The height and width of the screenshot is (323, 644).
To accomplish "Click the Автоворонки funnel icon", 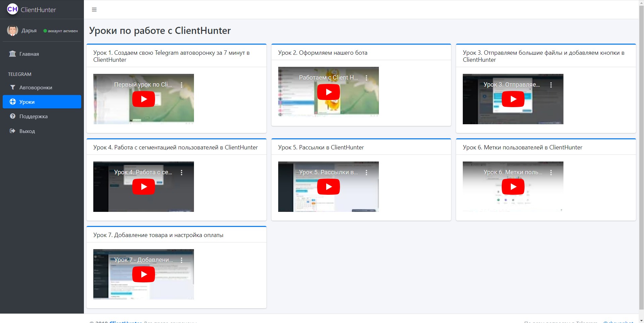I will coord(13,87).
